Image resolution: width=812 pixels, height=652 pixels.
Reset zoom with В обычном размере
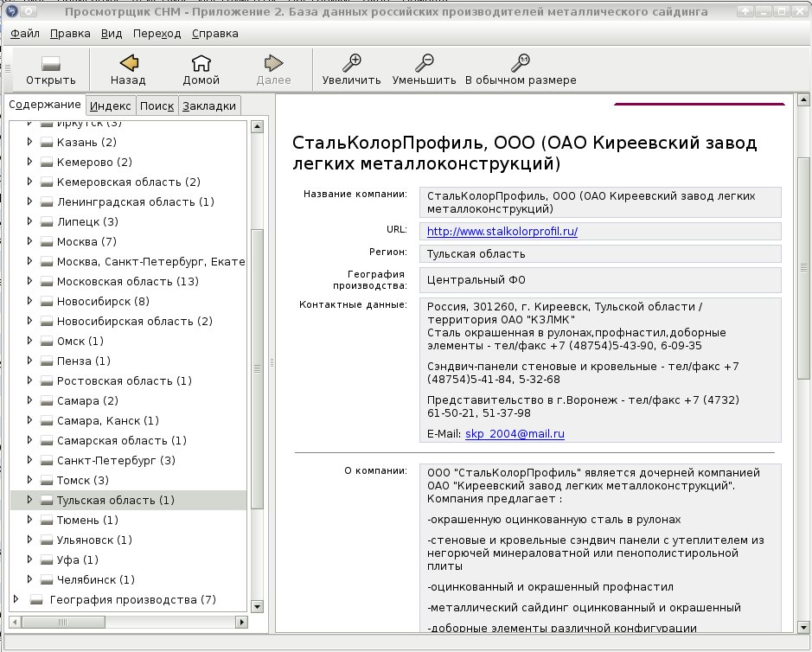521,70
